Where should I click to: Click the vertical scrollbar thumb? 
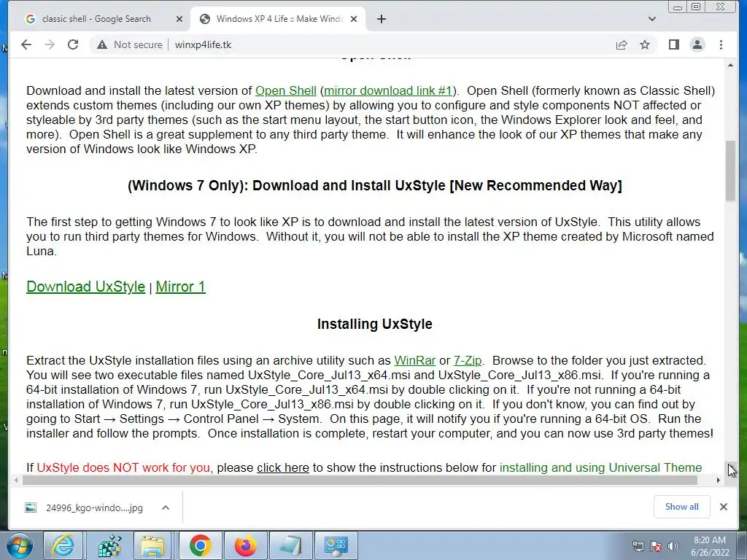[x=730, y=171]
